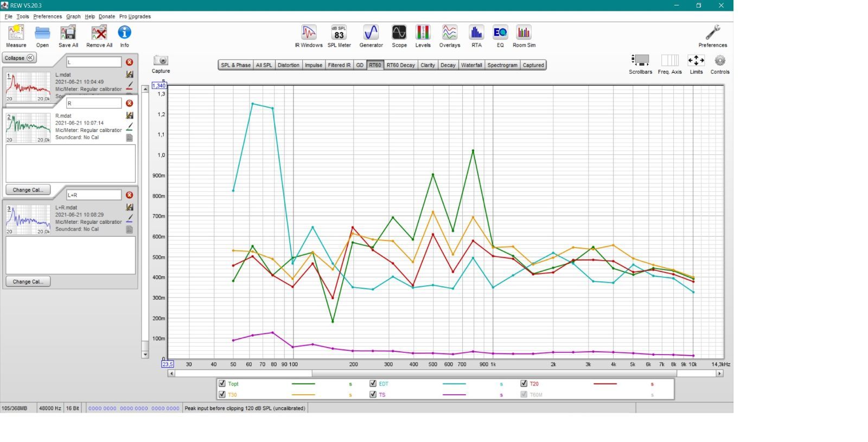Toggle the EDT trace checkbox

[x=373, y=383]
